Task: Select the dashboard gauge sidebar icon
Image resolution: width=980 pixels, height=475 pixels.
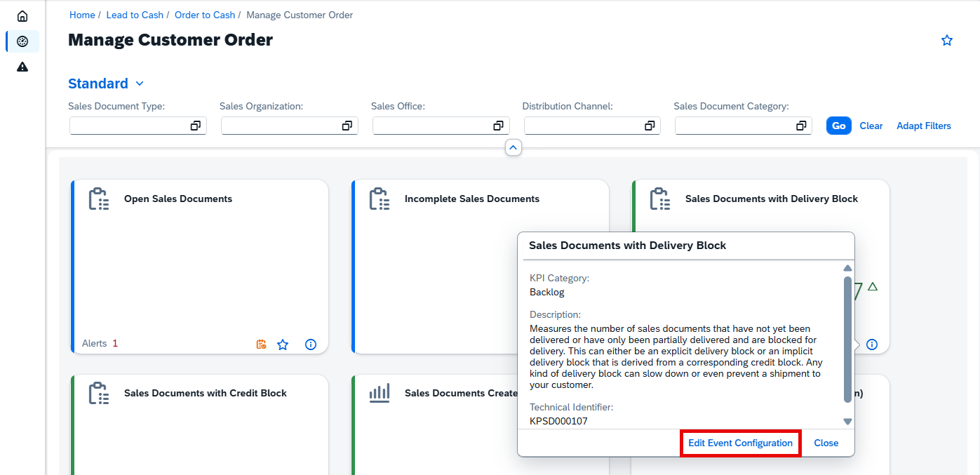Action: pos(22,41)
